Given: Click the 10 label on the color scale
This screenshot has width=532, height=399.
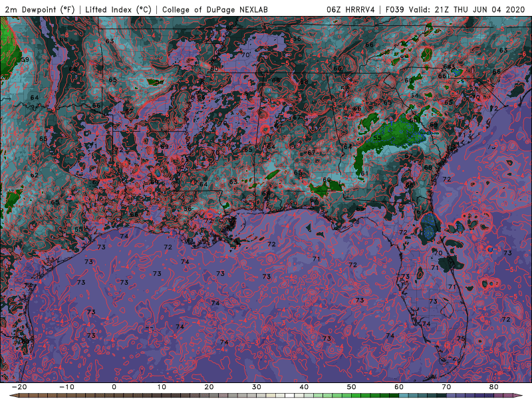Looking at the screenshot, I should 162,387.
